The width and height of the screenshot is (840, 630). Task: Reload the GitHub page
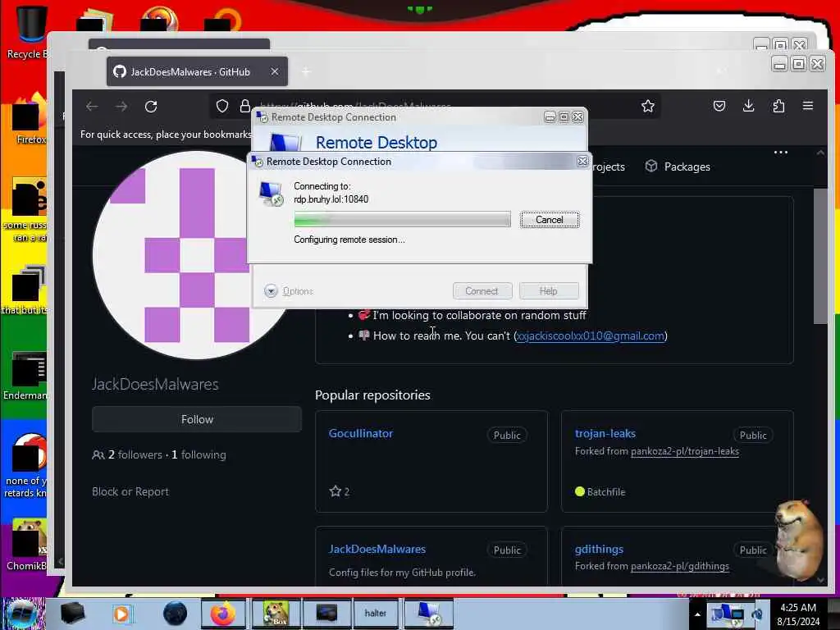[151, 106]
